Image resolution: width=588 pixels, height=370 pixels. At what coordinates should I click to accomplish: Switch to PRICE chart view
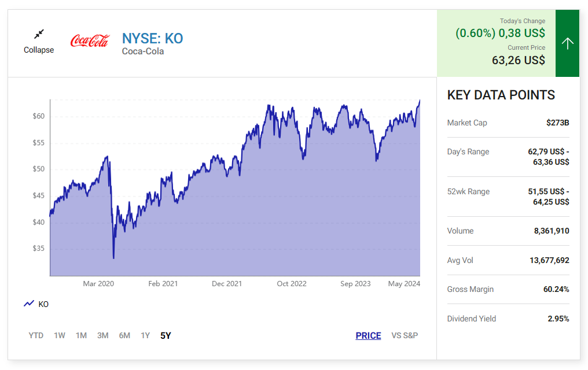tap(368, 335)
